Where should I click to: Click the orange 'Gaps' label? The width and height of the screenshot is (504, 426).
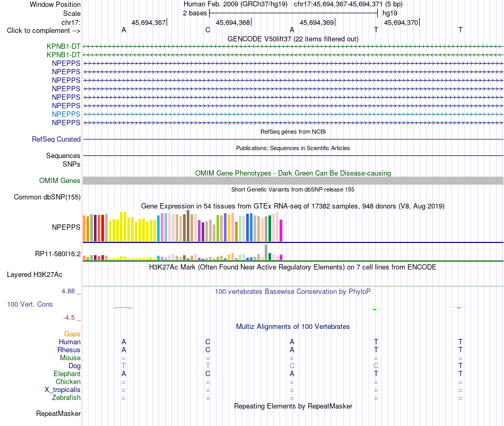point(72,334)
